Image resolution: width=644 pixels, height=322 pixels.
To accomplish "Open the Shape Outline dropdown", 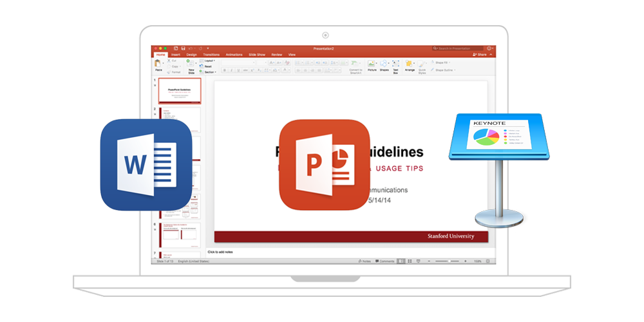I will (442, 70).
